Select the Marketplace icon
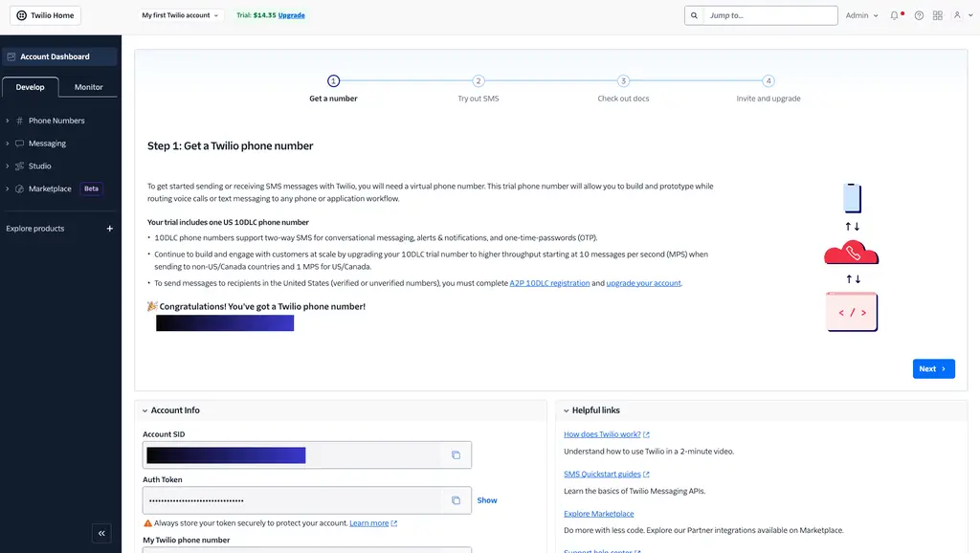Image resolution: width=980 pixels, height=553 pixels. (19, 188)
